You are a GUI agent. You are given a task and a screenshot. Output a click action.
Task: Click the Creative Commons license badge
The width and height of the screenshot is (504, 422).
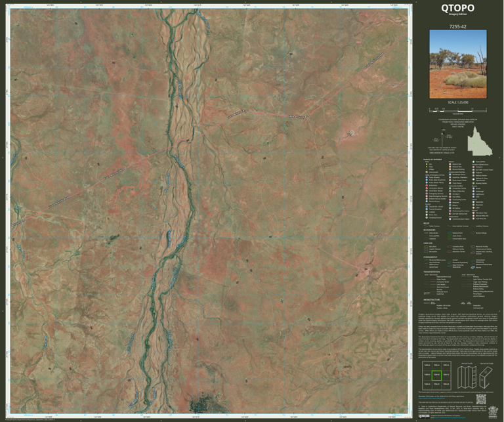tap(424, 417)
